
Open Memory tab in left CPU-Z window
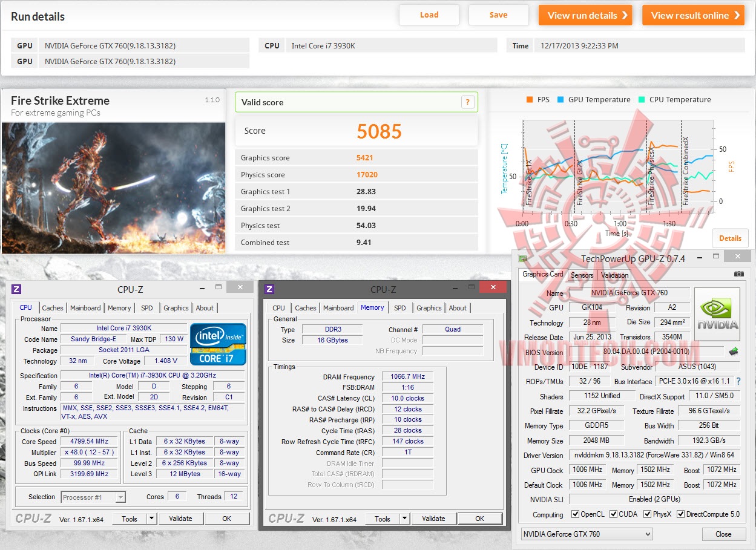click(119, 308)
